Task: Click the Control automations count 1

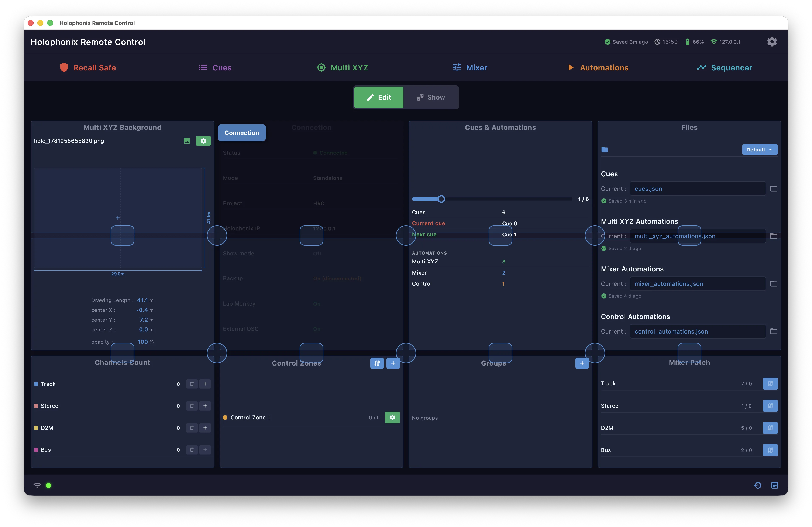Action: 503,284
